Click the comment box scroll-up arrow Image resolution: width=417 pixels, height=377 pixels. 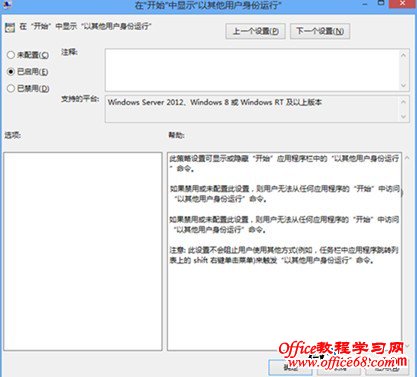(404, 55)
